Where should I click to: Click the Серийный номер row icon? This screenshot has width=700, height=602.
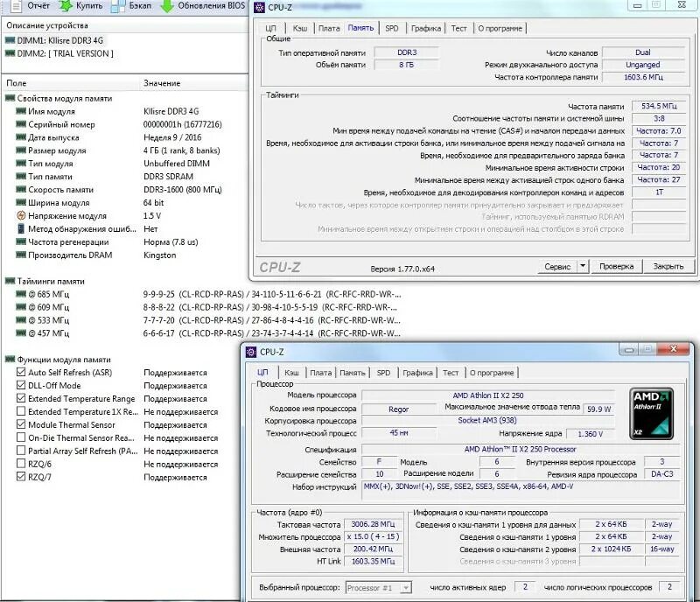tap(20, 124)
